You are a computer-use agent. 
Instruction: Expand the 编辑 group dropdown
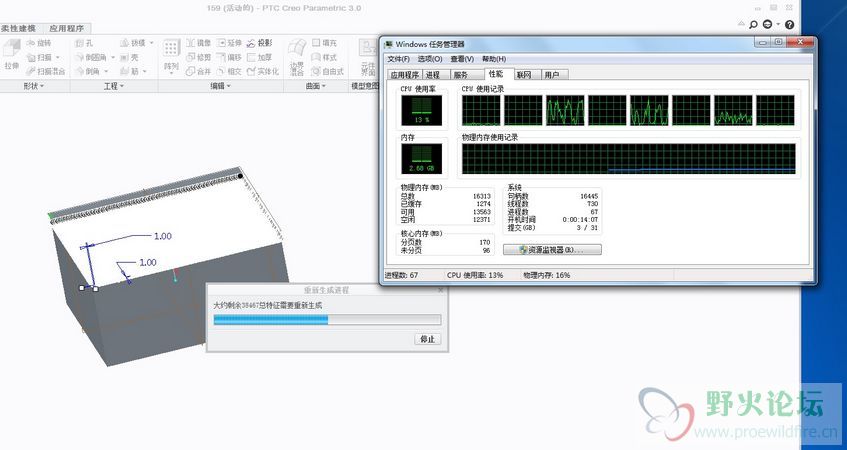[221, 87]
